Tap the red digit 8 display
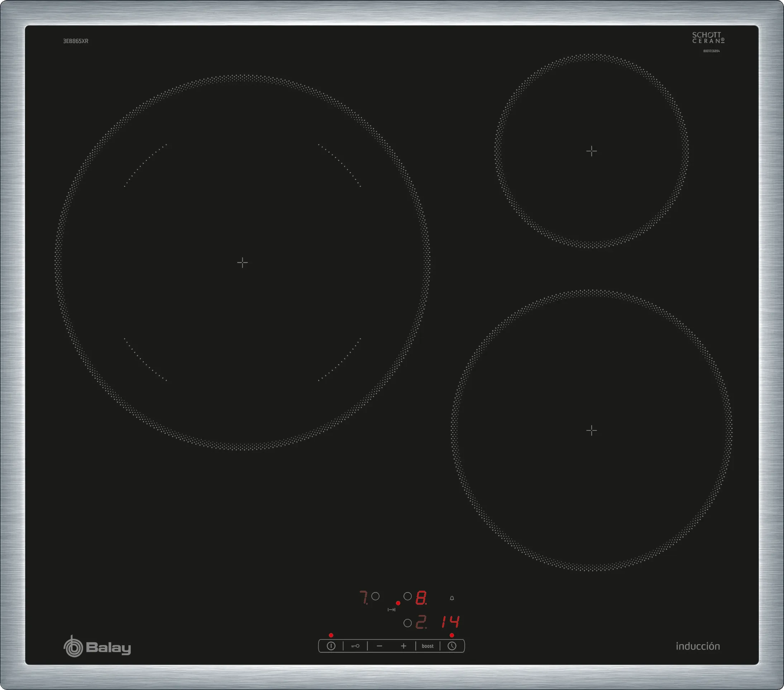Screen dimensions: 784x690 coord(421,598)
